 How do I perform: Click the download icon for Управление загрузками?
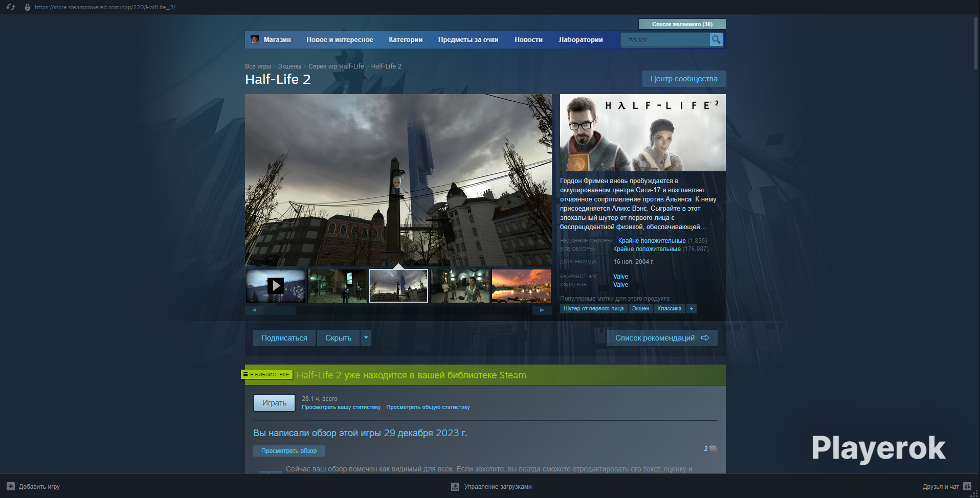coord(455,486)
